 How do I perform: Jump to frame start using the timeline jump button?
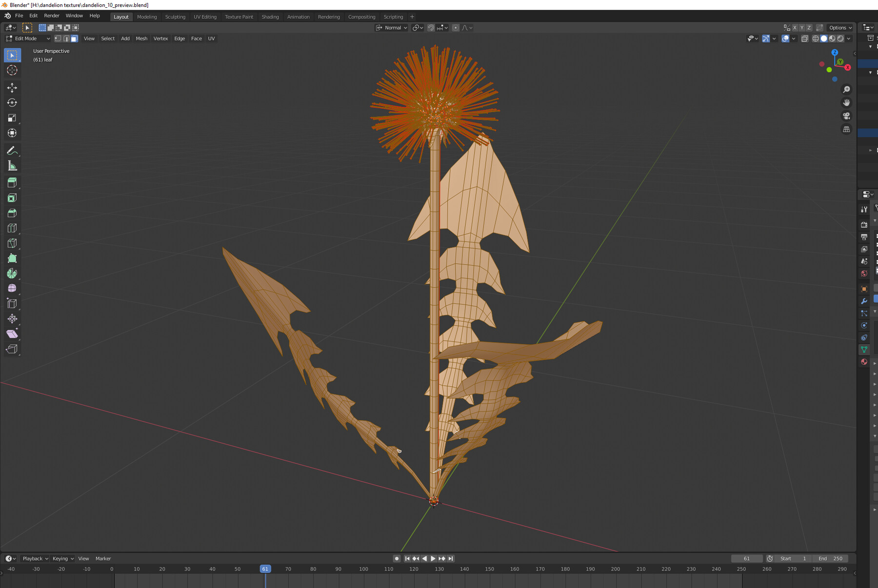(408, 558)
